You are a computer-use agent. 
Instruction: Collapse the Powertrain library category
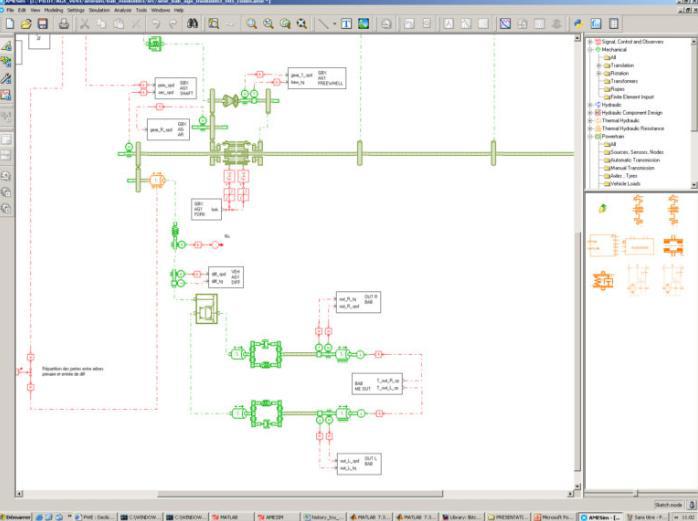[590, 137]
